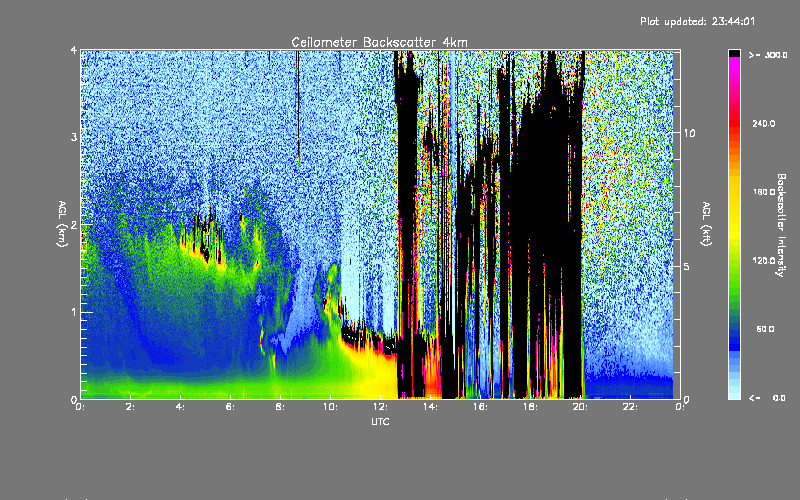Click the '>= 300.0' colorbar label
Viewport: 800px width, 500px height.
[768, 55]
